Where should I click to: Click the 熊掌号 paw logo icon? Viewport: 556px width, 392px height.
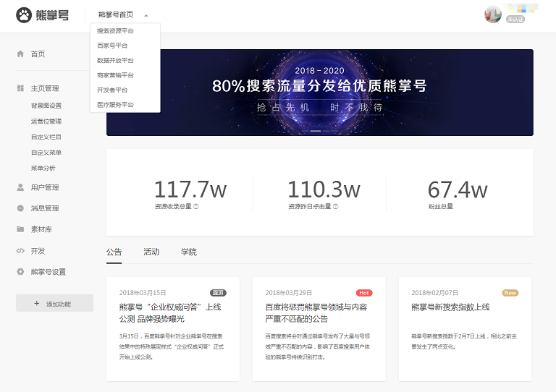click(x=24, y=15)
